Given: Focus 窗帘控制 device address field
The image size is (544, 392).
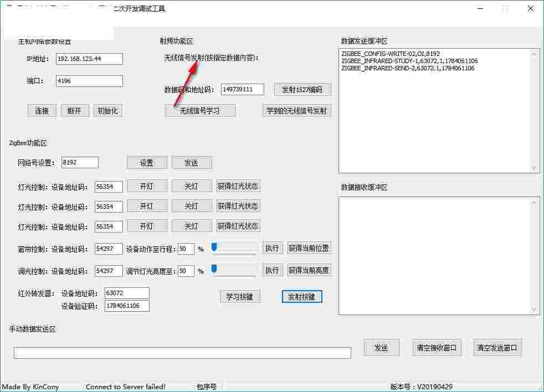Looking at the screenshot, I should [108, 249].
